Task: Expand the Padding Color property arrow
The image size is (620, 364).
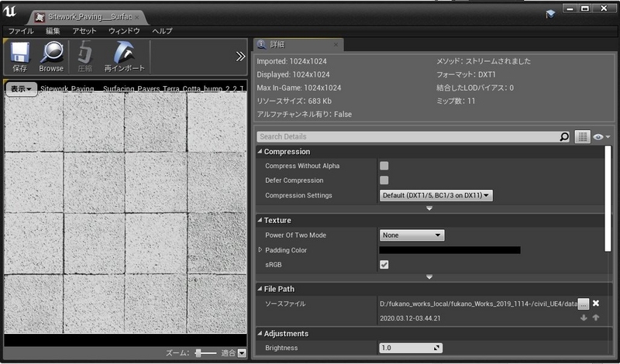Action: coord(260,250)
